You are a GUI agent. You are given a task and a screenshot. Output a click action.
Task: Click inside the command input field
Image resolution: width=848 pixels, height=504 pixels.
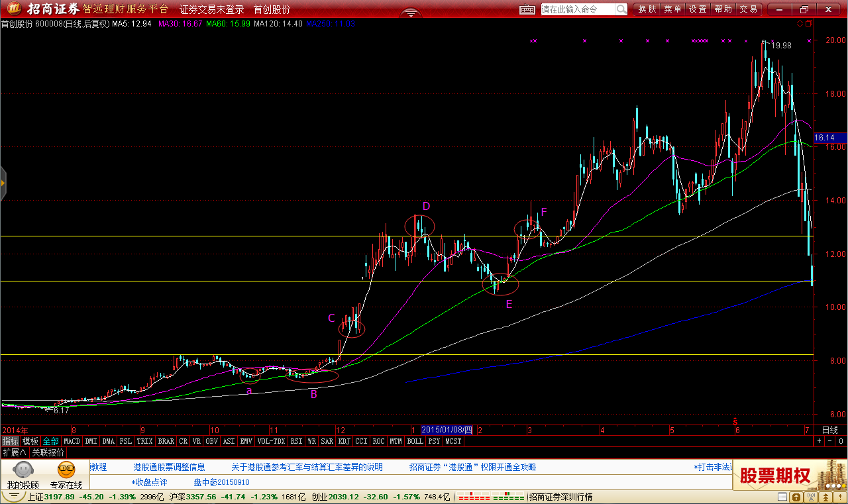pyautogui.click(x=577, y=9)
